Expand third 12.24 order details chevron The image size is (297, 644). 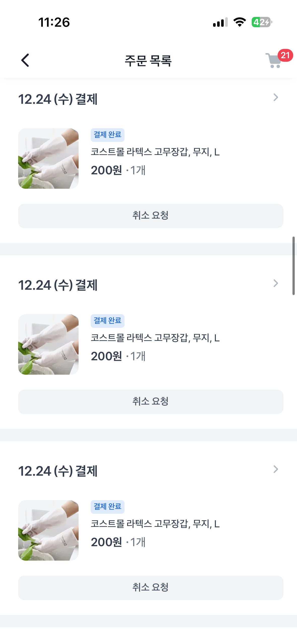tap(276, 469)
